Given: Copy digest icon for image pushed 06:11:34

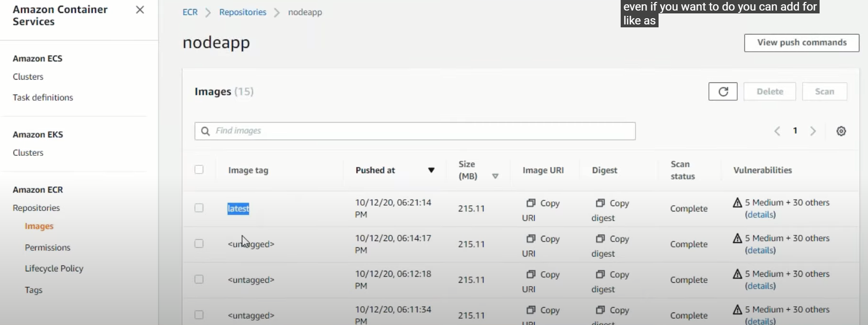Looking at the screenshot, I should tap(600, 310).
